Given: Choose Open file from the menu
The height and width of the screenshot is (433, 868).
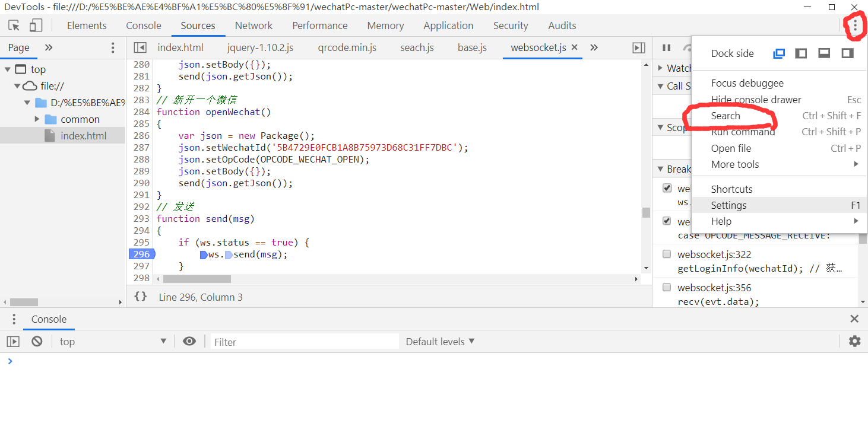Looking at the screenshot, I should pos(780,148).
